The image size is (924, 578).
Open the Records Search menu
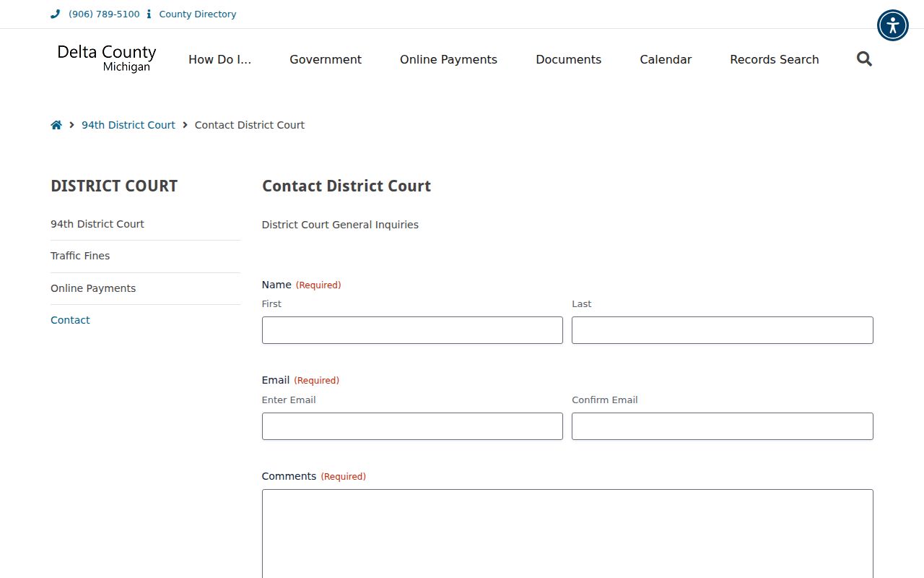(775, 59)
